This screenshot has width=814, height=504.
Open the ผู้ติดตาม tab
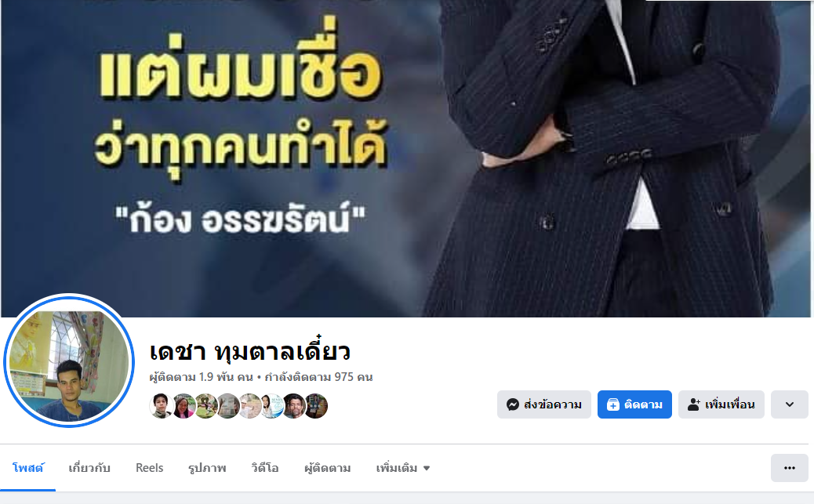[x=328, y=468]
